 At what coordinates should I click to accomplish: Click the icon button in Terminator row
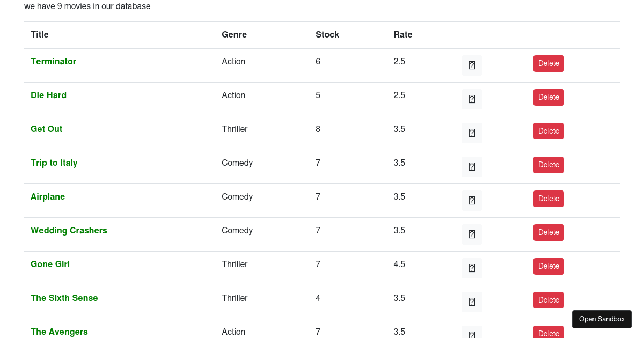click(x=472, y=65)
